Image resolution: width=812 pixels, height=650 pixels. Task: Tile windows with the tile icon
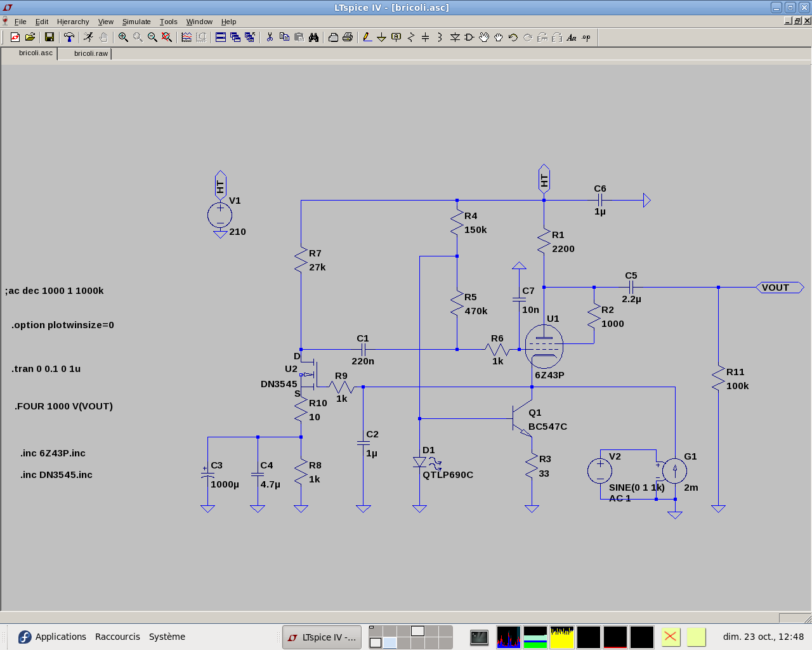[221, 37]
